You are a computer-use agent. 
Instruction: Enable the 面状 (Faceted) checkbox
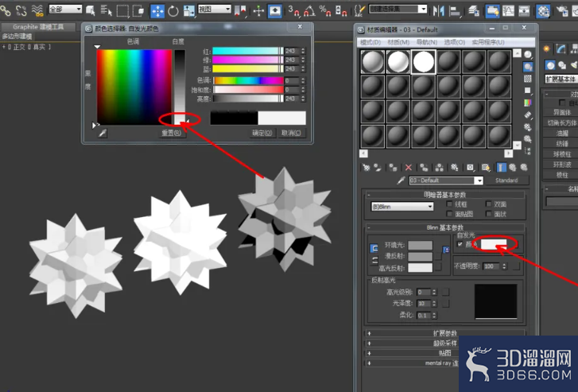488,214
